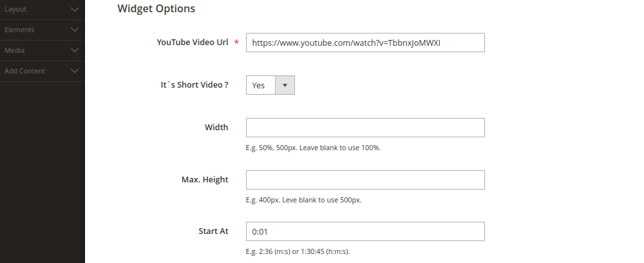
Task: Click the Start At input field
Action: click(x=365, y=231)
